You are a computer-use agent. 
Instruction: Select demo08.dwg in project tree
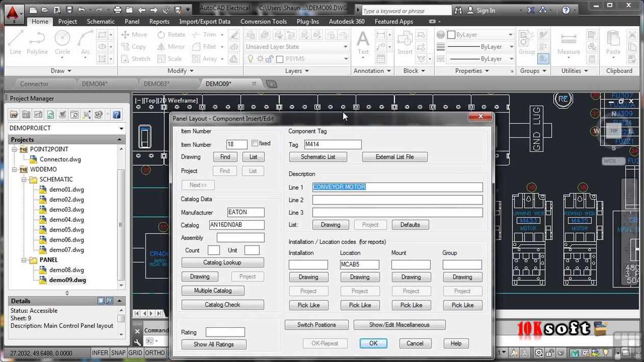(x=66, y=270)
